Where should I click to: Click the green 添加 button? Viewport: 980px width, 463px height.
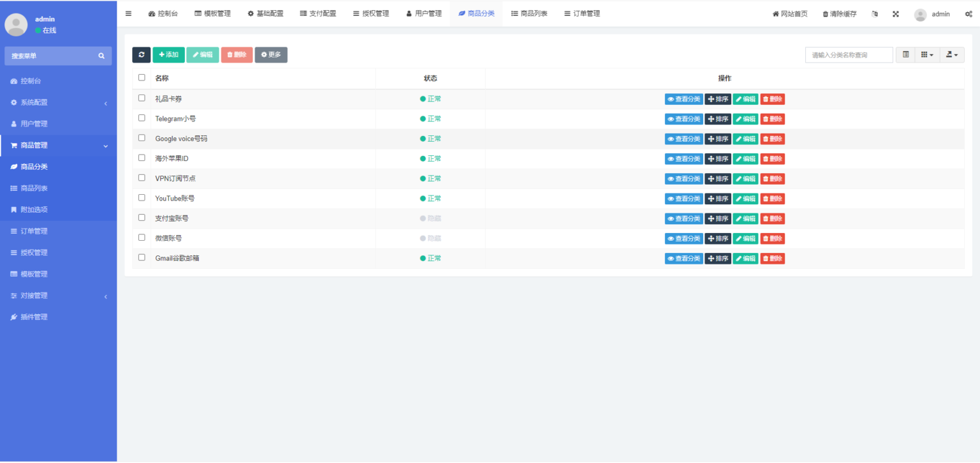click(168, 55)
